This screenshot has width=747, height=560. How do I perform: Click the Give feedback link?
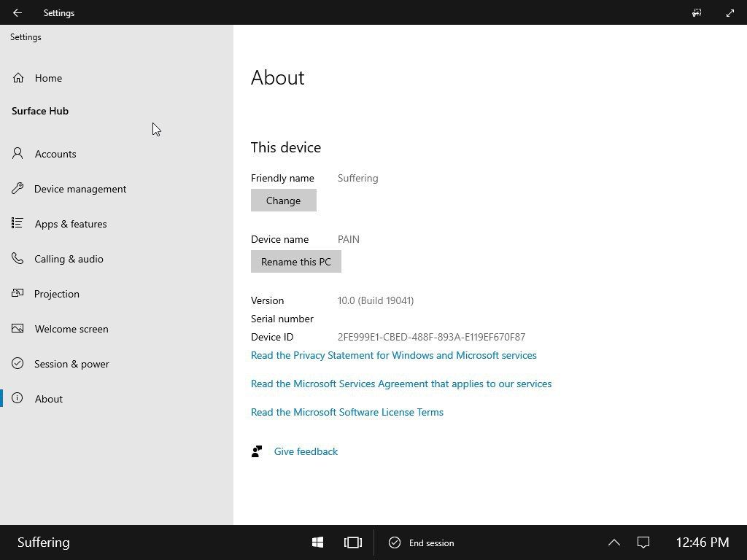coord(306,451)
